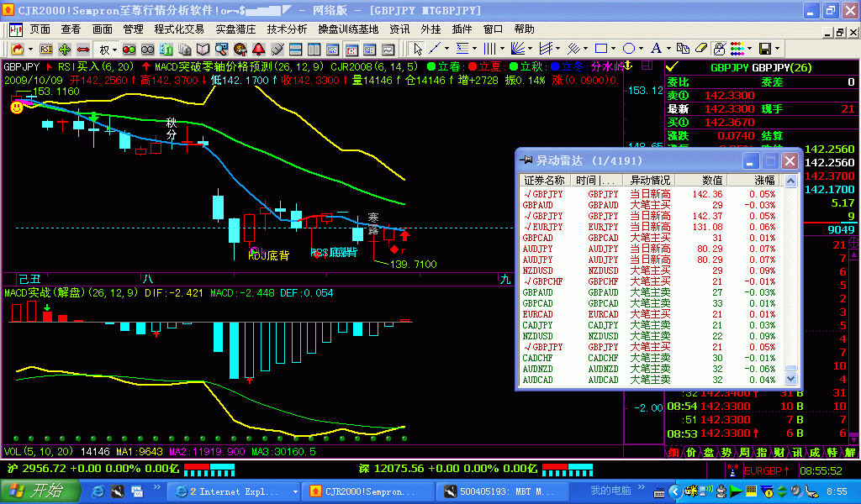
Task: Select the AUDCAD 大笔主卖 radar row
Action: point(652,380)
